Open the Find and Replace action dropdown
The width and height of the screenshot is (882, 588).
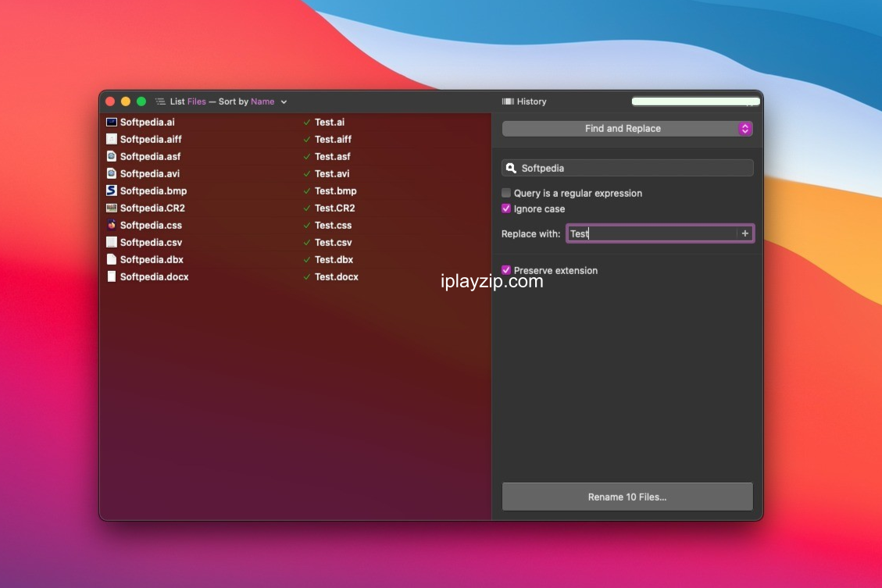[627, 129]
